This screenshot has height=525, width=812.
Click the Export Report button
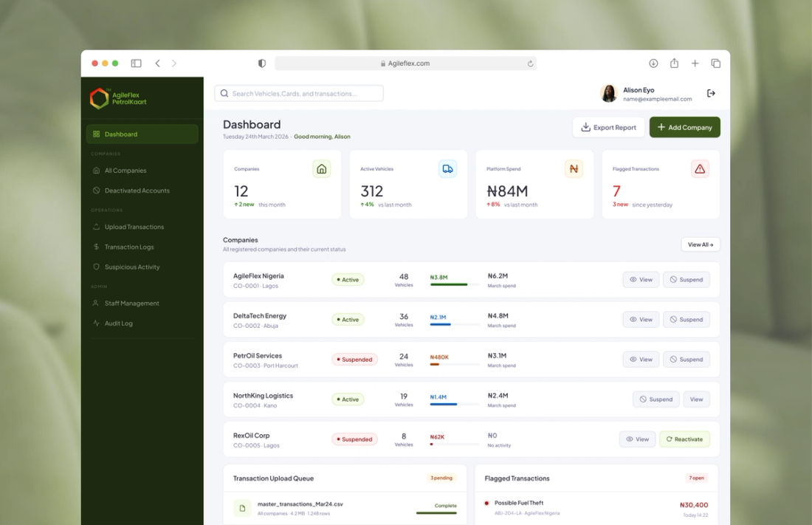(x=608, y=127)
